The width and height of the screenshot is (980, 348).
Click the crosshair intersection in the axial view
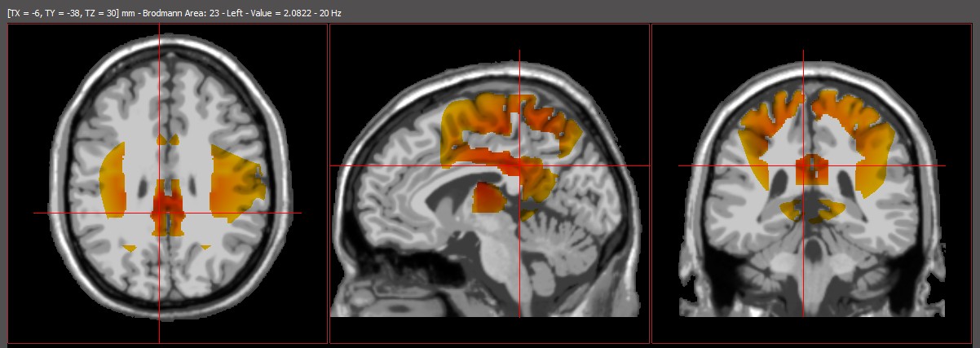(159, 213)
